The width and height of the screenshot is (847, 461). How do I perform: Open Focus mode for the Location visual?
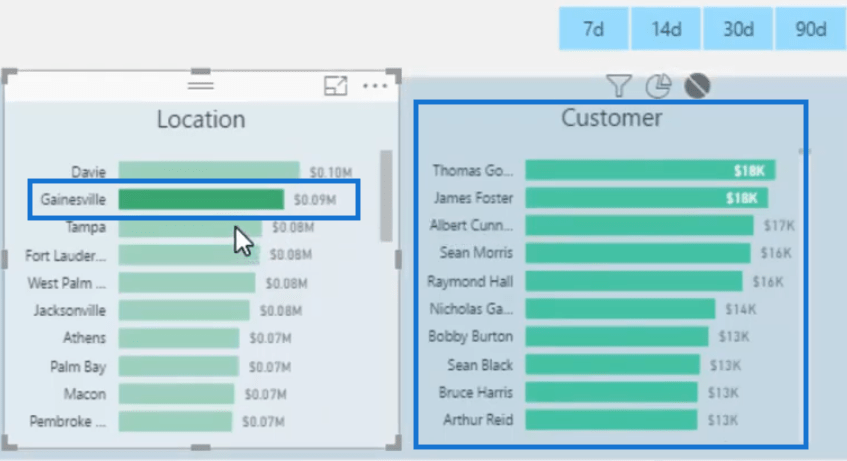[336, 86]
